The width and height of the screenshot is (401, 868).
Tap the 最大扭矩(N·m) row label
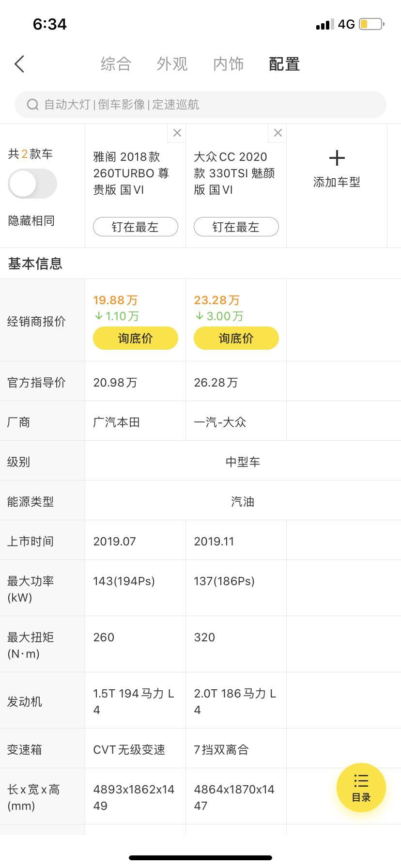click(x=30, y=645)
